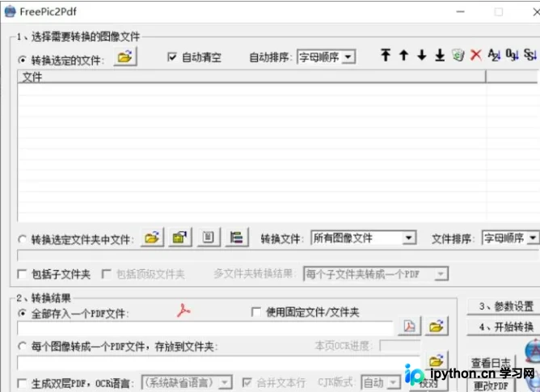540x392 pixels.
Task: Open 3、参数设置
Action: point(505,306)
